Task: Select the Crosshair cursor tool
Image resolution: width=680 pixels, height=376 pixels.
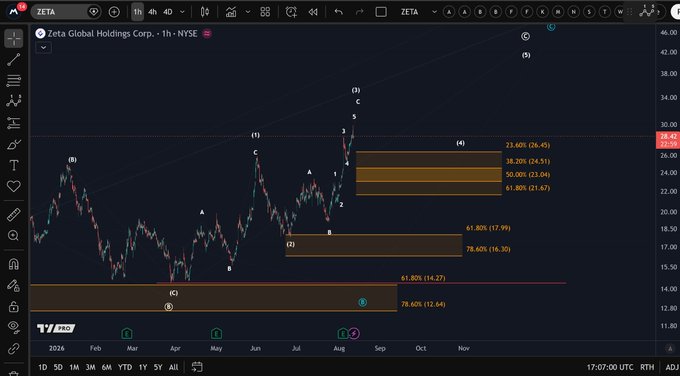Action: click(13, 39)
